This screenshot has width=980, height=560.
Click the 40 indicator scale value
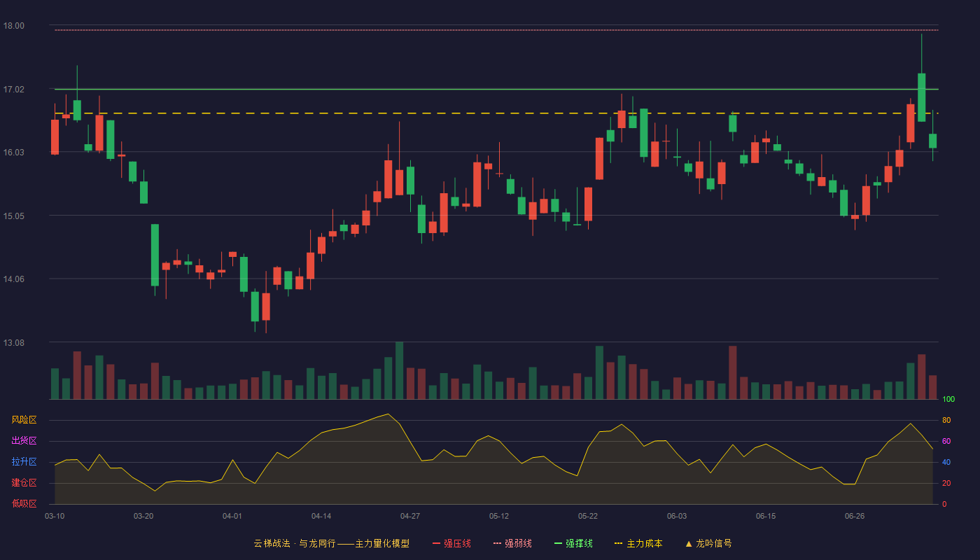(x=946, y=462)
